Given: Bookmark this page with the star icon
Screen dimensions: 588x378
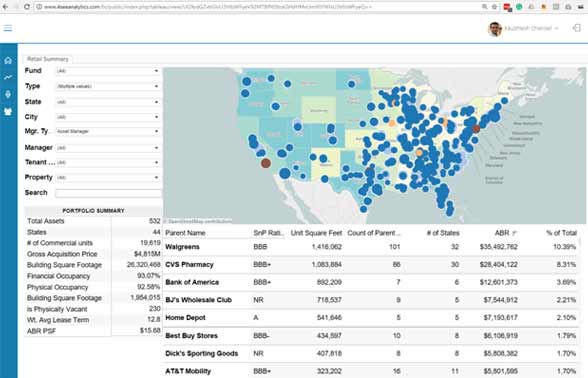Looking at the screenshot, I should [494, 7].
